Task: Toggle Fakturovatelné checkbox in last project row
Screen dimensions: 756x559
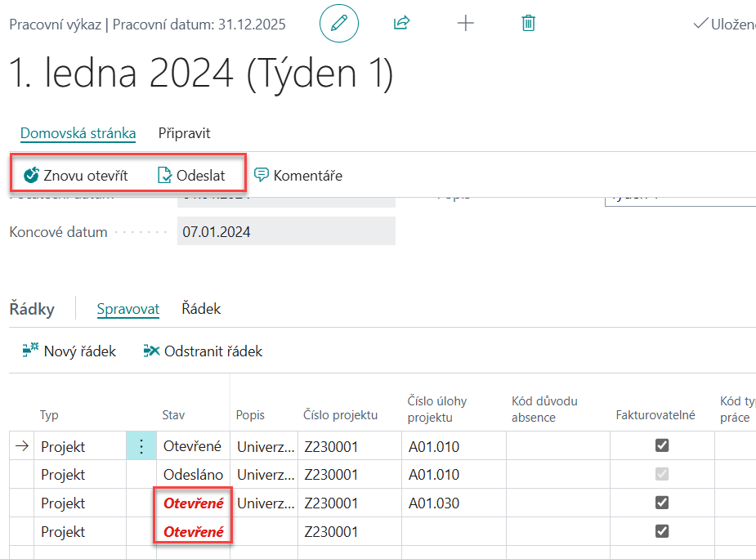Action: point(662,531)
